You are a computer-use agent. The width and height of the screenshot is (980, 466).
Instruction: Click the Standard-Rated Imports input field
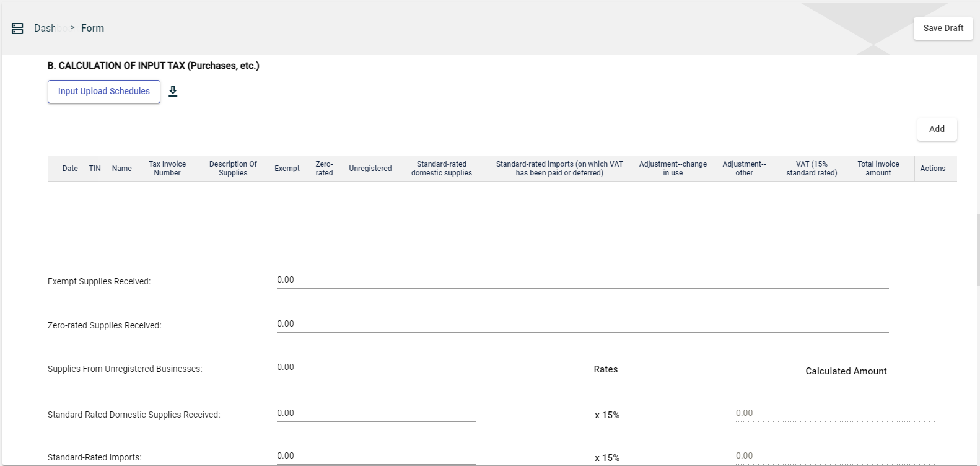(376, 456)
